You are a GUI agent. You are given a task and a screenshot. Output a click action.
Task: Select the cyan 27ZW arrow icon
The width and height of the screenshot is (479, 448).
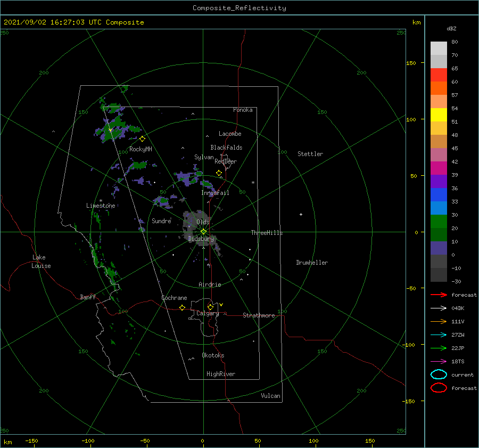coord(439,335)
